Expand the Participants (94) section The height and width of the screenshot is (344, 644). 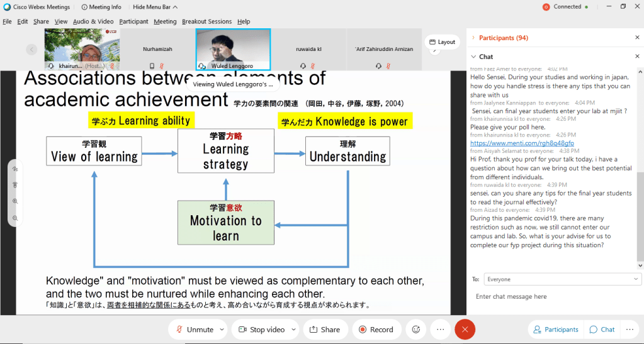click(473, 38)
